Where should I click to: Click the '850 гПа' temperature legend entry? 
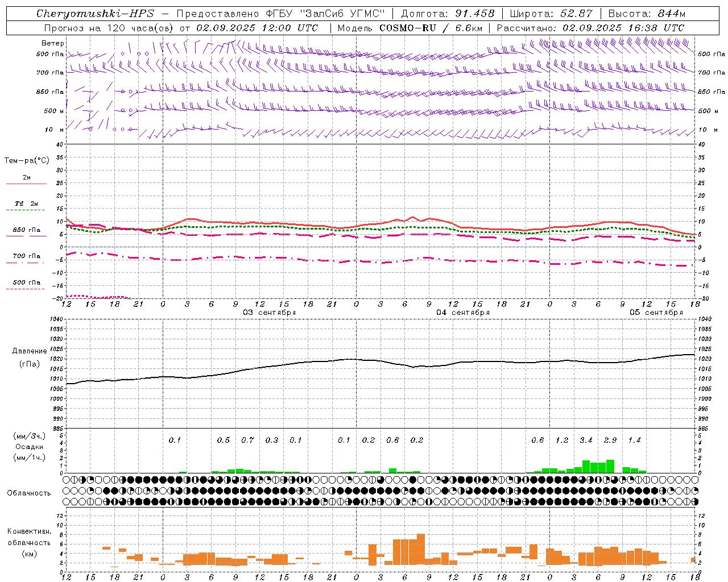[x=27, y=230]
